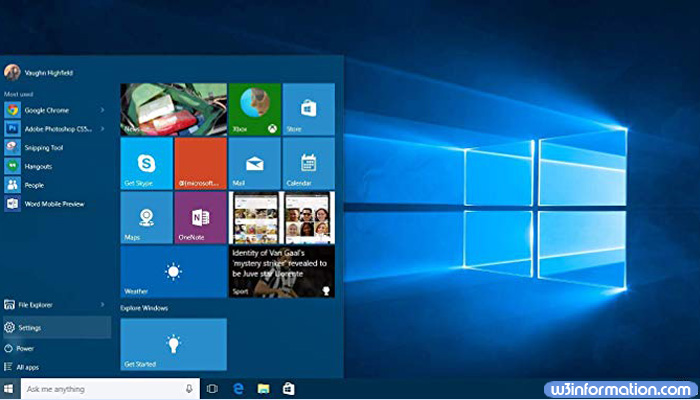Viewport: 700px width, 400px height.
Task: Open the Photos collage tile
Action: 282,217
